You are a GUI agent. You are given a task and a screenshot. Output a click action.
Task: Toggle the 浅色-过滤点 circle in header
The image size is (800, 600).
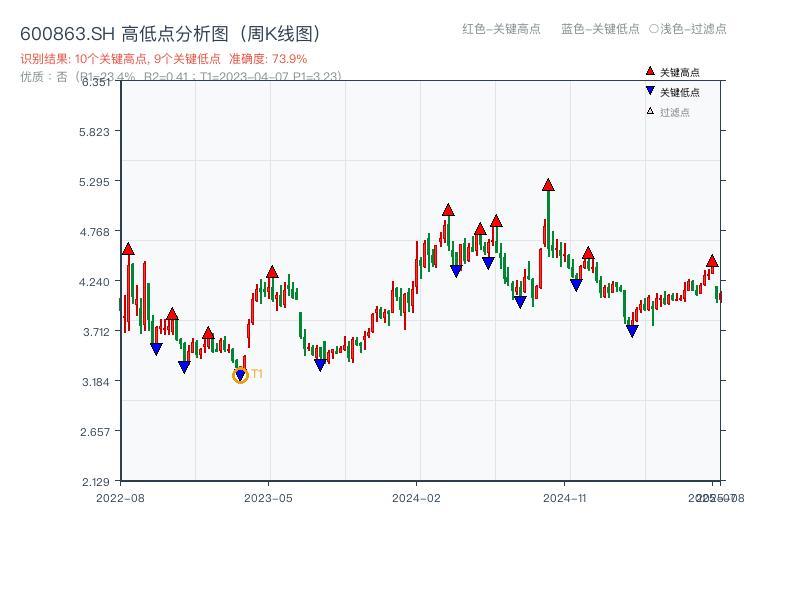[x=654, y=29]
